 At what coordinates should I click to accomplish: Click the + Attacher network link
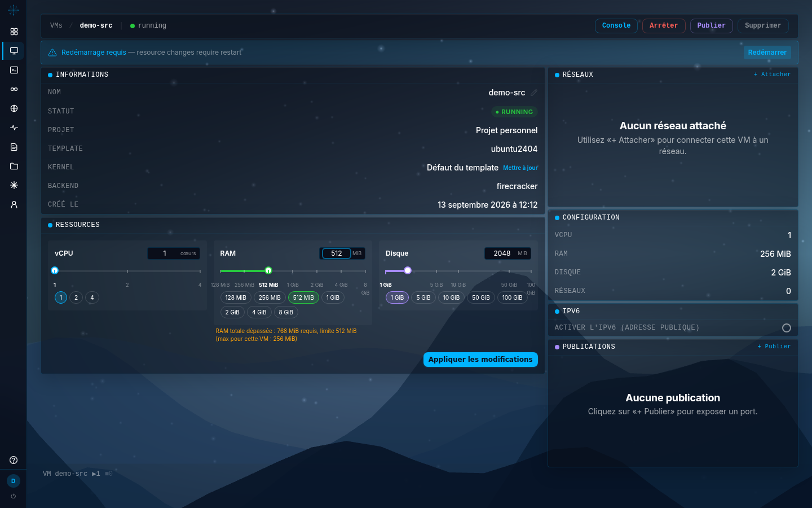tap(772, 75)
